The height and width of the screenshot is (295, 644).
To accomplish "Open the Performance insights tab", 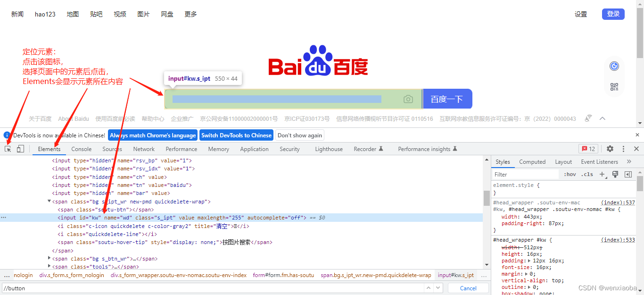I will point(428,149).
